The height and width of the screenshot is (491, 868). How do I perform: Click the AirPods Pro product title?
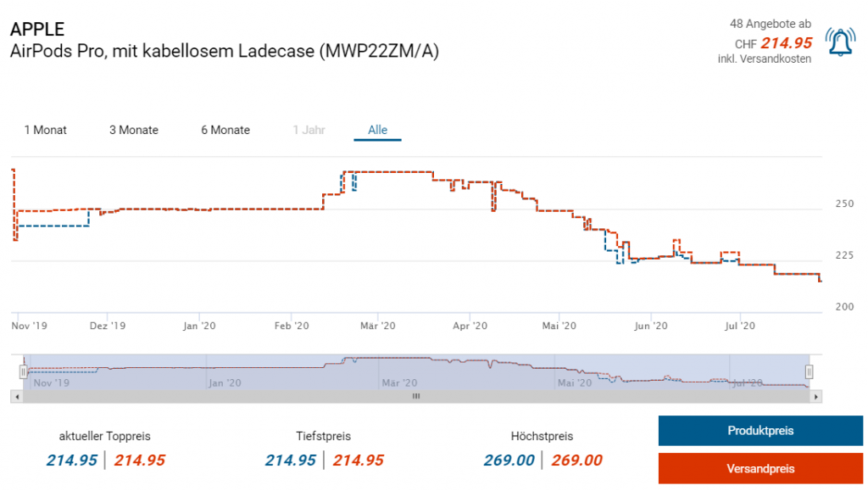(224, 51)
